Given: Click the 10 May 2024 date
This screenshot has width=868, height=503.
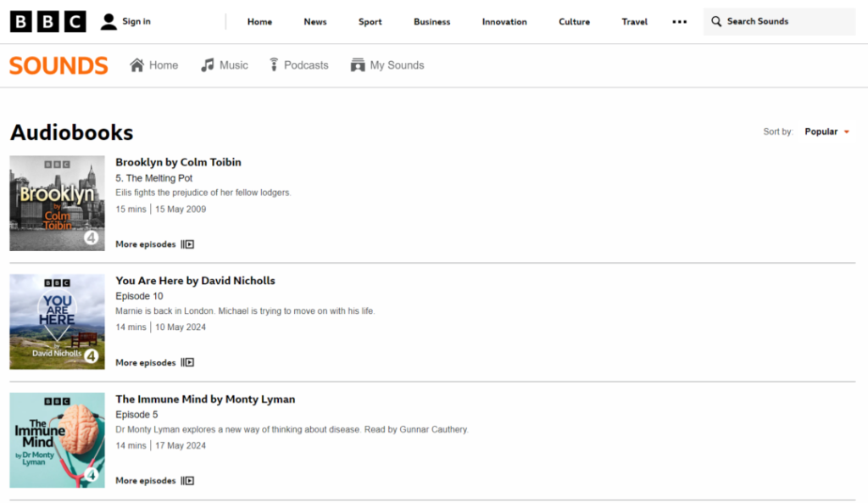Looking at the screenshot, I should 181,327.
